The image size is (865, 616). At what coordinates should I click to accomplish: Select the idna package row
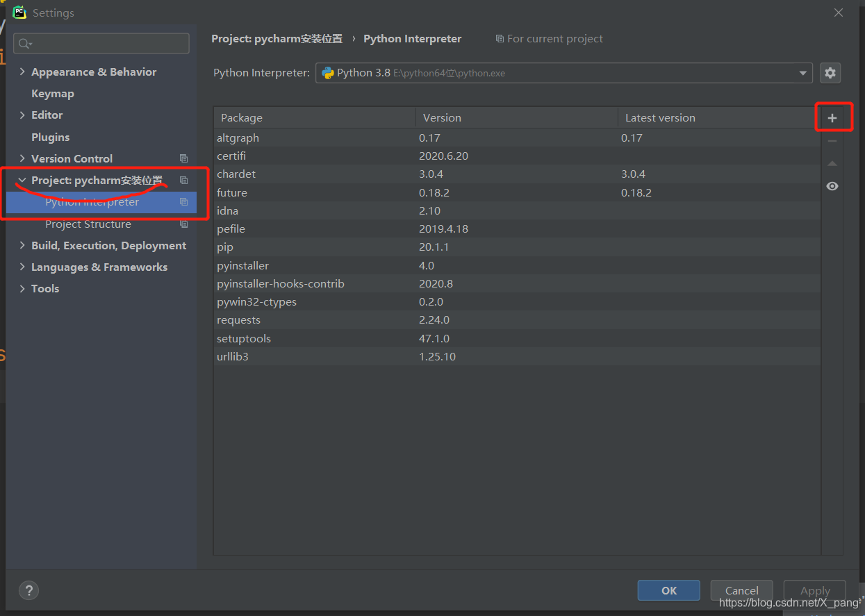pyautogui.click(x=517, y=210)
